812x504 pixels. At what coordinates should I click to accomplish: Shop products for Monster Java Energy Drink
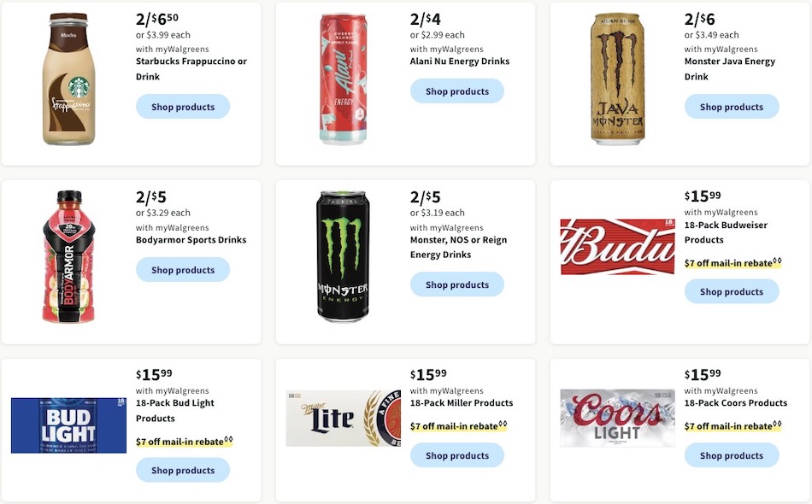(x=732, y=107)
